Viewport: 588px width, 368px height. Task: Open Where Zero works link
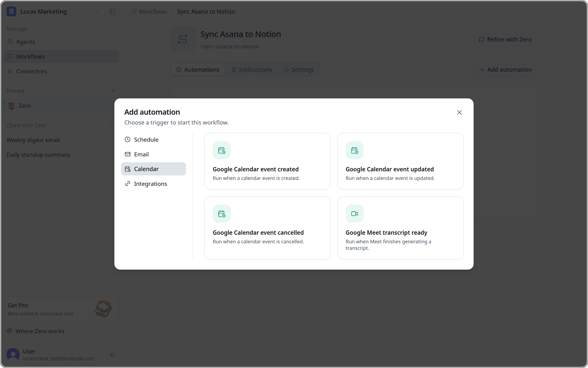[40, 331]
